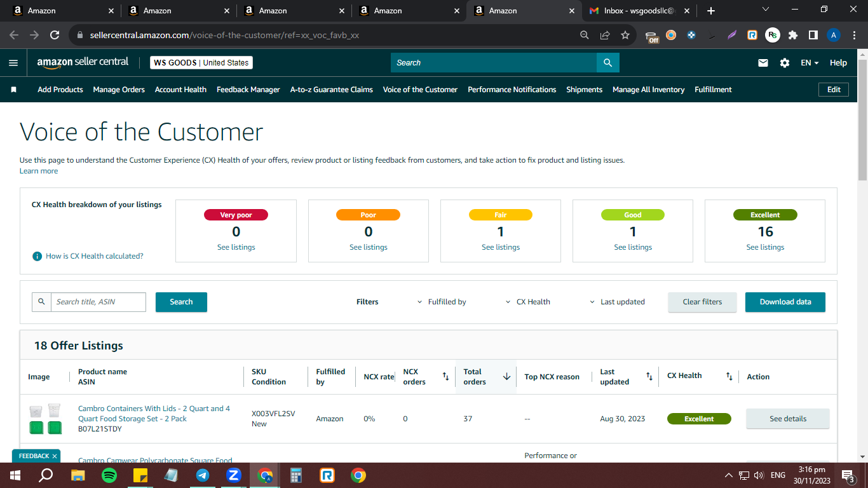Open the WS GOODS United States account switcher
This screenshot has height=488, width=868.
coord(201,63)
